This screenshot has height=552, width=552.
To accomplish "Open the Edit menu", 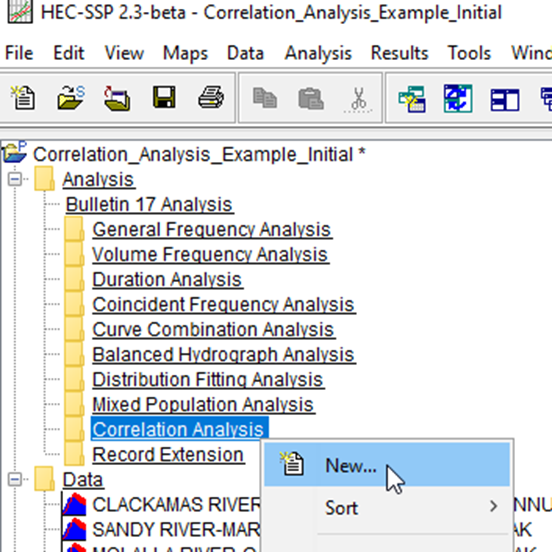I will pyautogui.click(x=69, y=53).
